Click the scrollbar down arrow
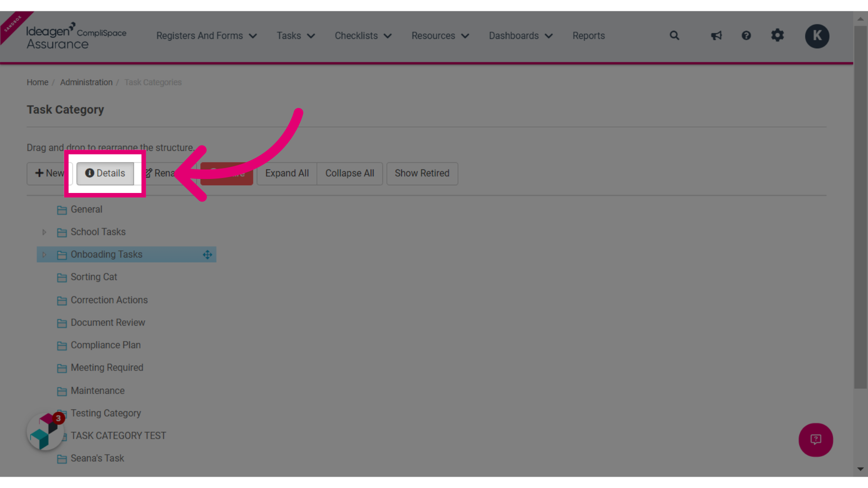Viewport: 868px width, 488px height. tap(860, 469)
